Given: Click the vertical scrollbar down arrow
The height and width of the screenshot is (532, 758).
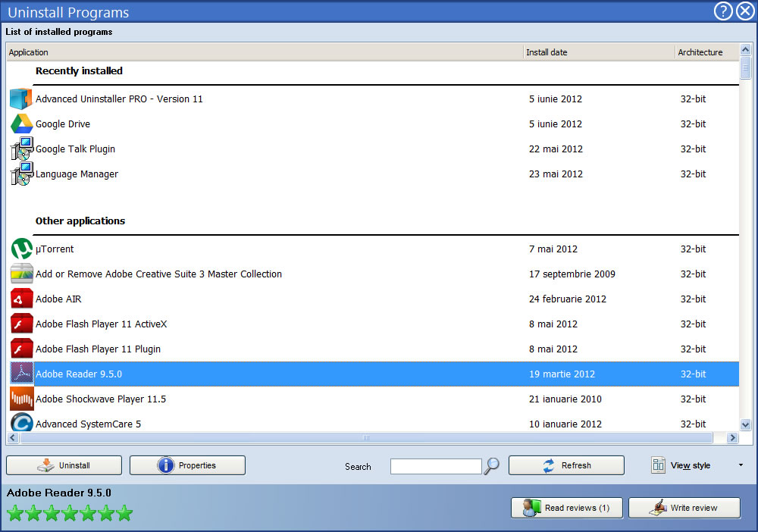Looking at the screenshot, I should pyautogui.click(x=745, y=424).
